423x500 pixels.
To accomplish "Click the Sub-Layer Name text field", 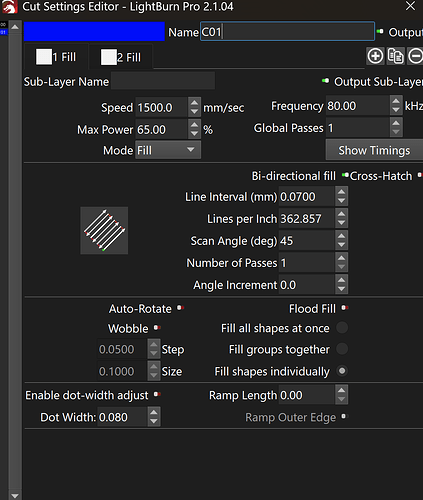I will click(163, 81).
